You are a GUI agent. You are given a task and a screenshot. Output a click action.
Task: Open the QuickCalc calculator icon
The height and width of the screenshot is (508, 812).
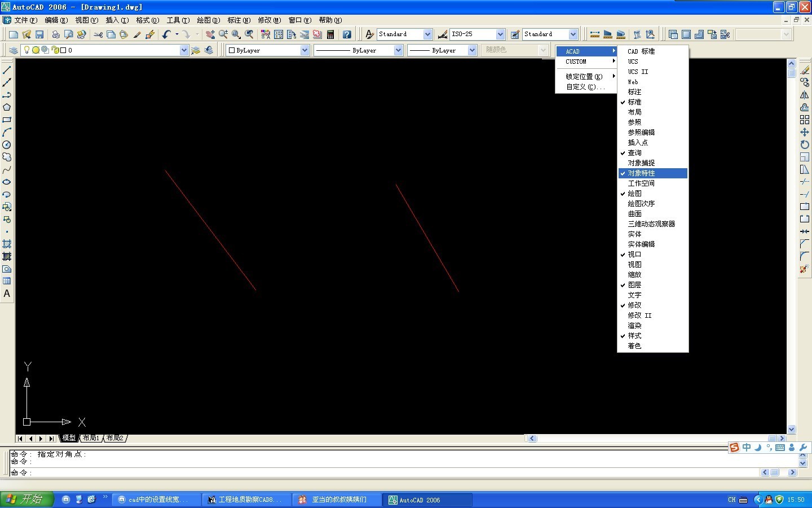[x=330, y=34]
